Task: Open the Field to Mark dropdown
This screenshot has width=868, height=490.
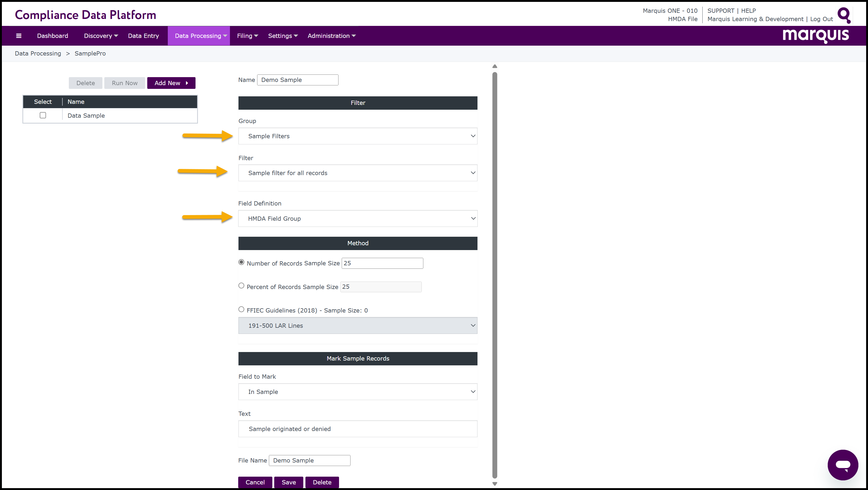Action: click(357, 392)
